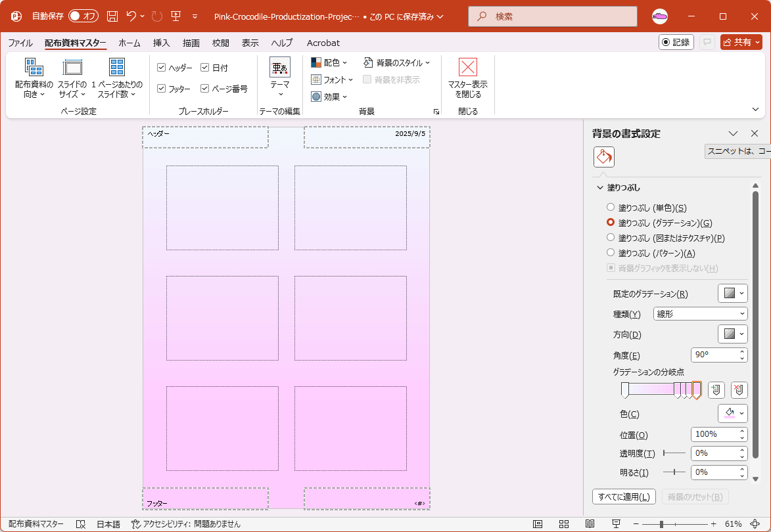Switch to the ホーム tab
The height and width of the screenshot is (532, 771).
pyautogui.click(x=129, y=43)
